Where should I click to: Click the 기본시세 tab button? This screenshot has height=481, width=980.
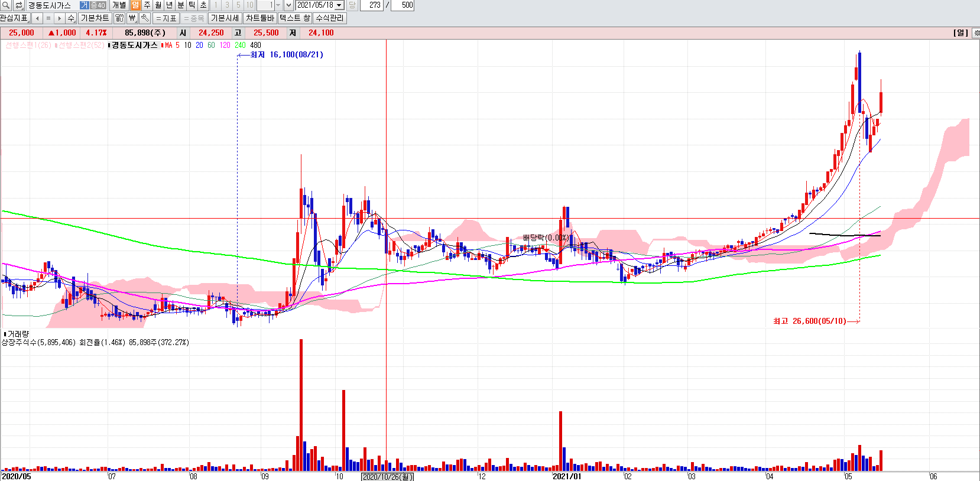point(225,18)
